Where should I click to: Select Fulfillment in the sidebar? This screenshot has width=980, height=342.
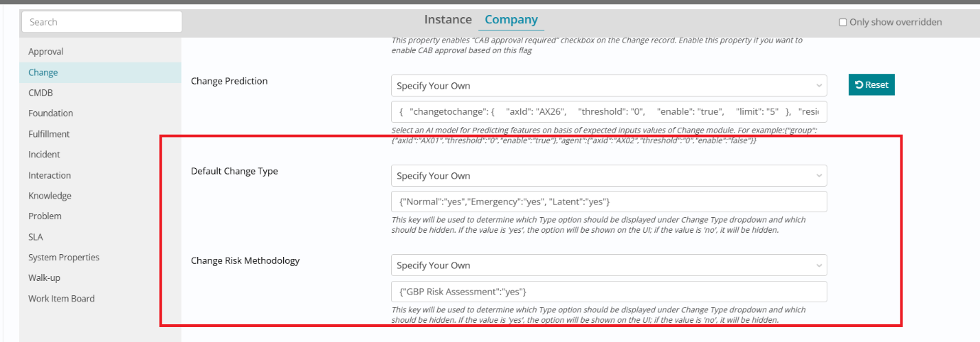49,134
